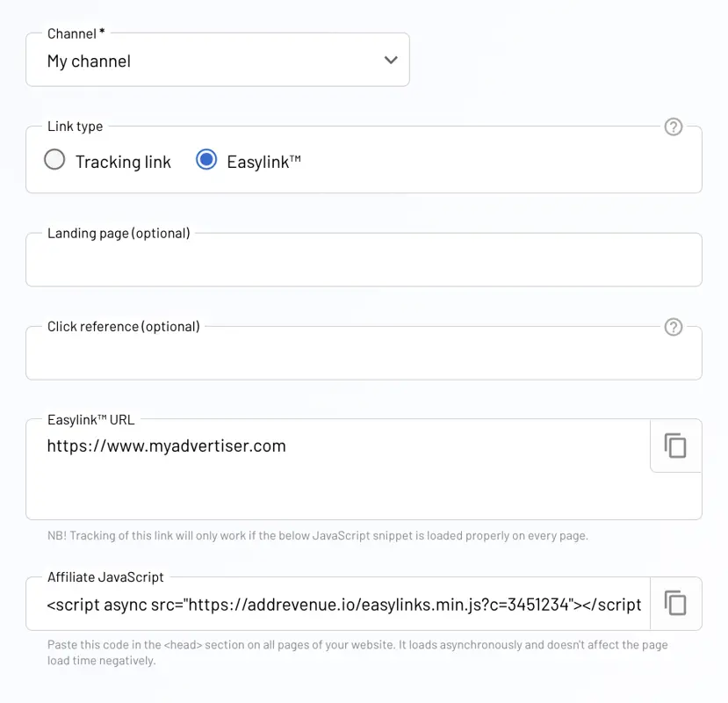Click the 'Tracking link' option label
The width and height of the screenshot is (728, 703).
point(123,162)
